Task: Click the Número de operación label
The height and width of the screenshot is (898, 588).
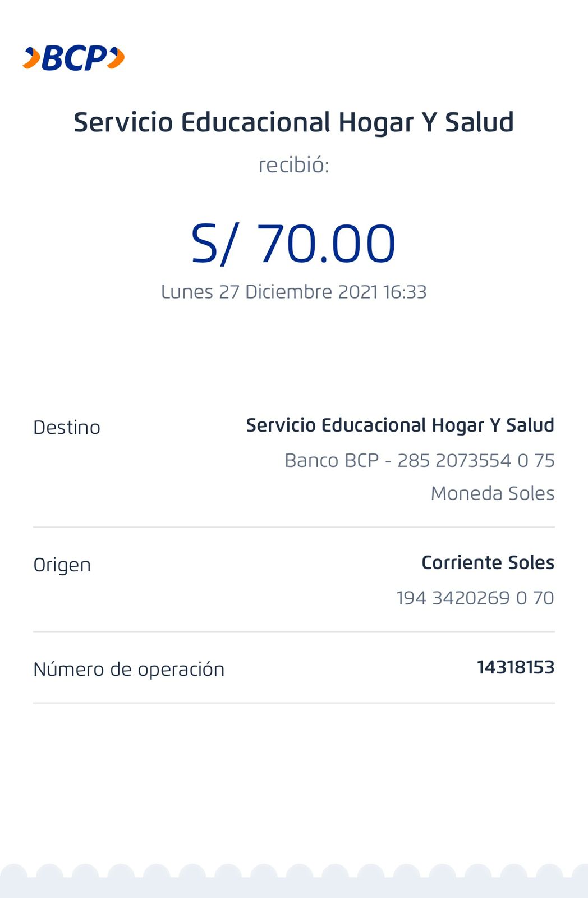Action: point(128,669)
